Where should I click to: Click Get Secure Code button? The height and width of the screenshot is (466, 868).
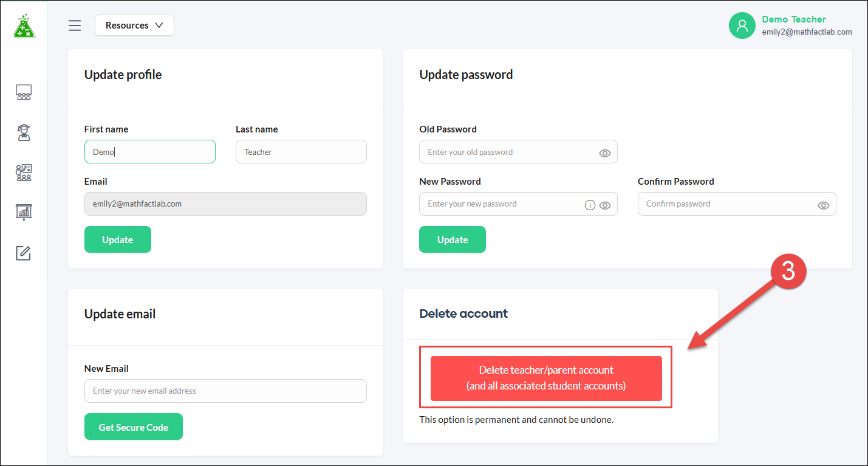click(134, 427)
